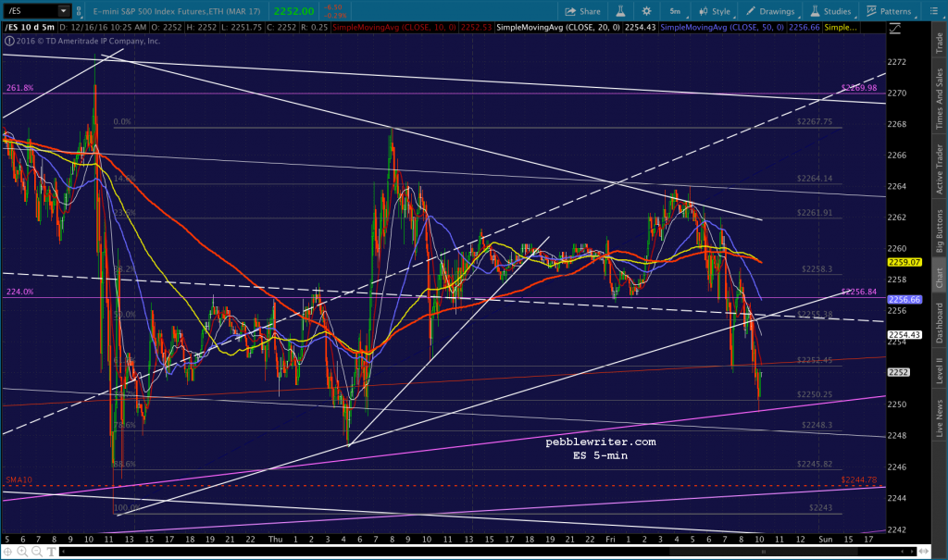Open the Style menu
948x560 pixels.
pyautogui.click(x=715, y=11)
